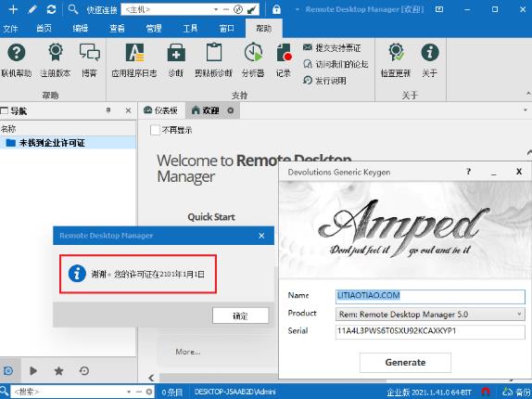
Task: Open the title bar quick access dropdown arrow
Action: pos(298,9)
